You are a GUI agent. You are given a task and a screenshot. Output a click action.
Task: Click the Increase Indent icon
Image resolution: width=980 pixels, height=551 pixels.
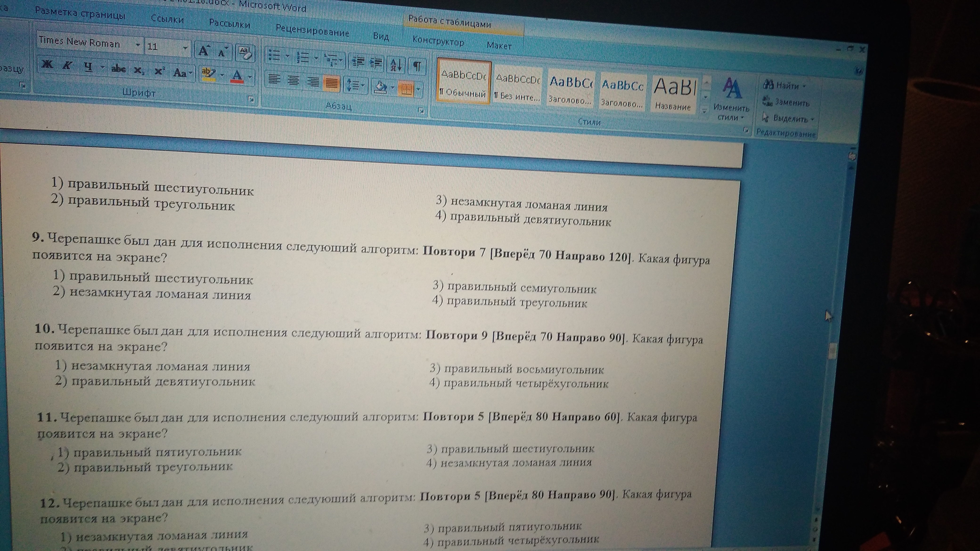coord(376,63)
